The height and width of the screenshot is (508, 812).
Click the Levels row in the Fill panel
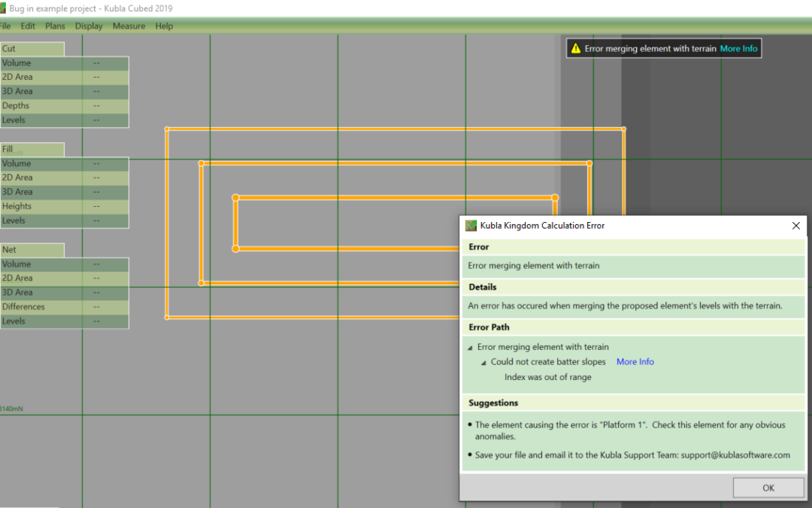pyautogui.click(x=64, y=221)
